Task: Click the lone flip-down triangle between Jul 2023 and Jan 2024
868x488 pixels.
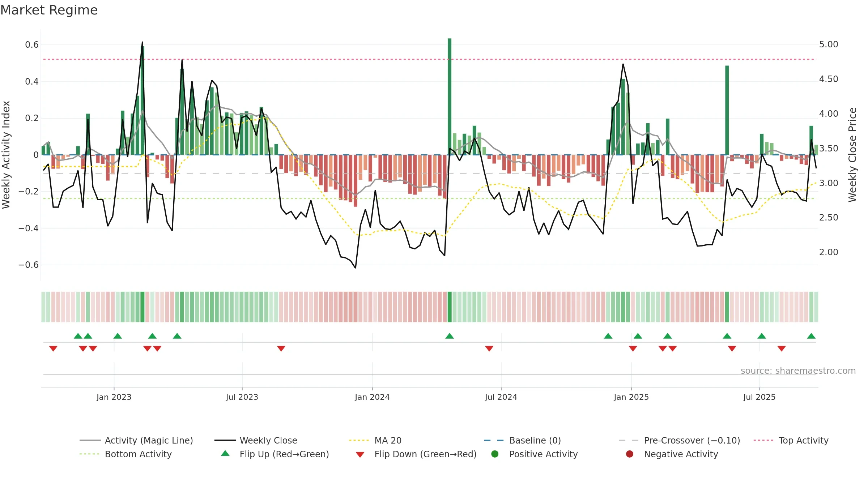Action: point(281,348)
